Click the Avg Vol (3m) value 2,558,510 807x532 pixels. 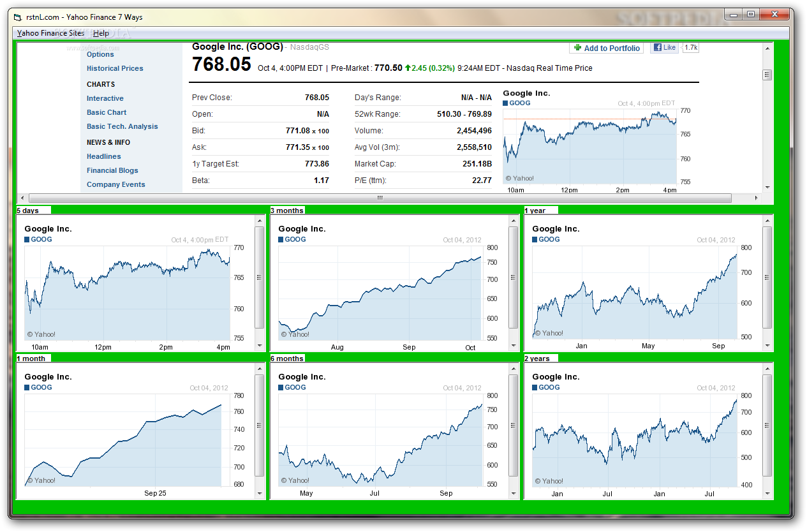click(x=474, y=147)
